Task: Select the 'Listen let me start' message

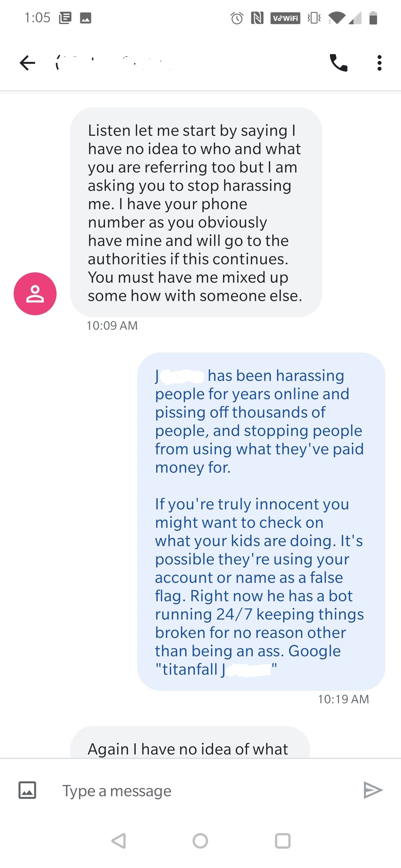Action: coord(195,212)
